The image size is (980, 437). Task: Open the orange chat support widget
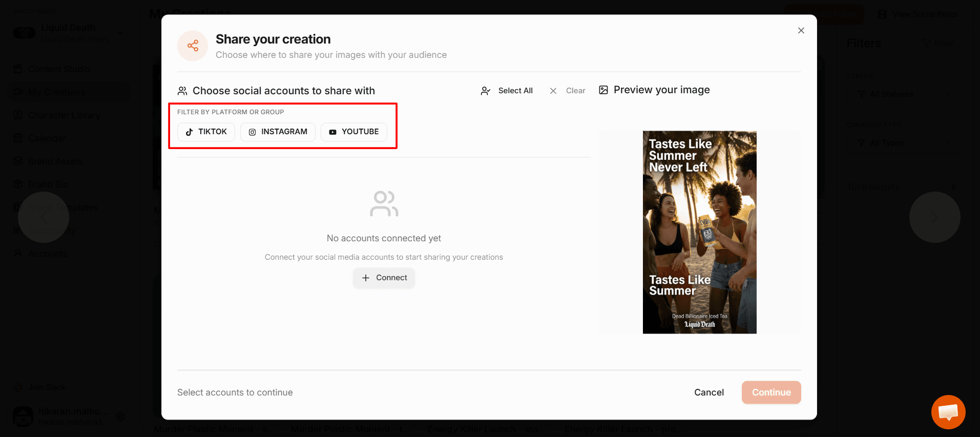tap(948, 412)
